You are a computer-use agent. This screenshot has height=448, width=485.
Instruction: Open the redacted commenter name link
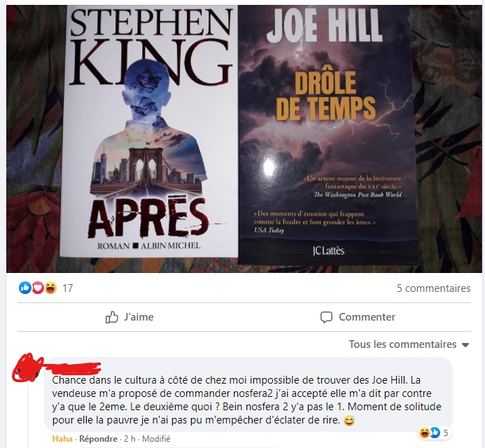73,368
